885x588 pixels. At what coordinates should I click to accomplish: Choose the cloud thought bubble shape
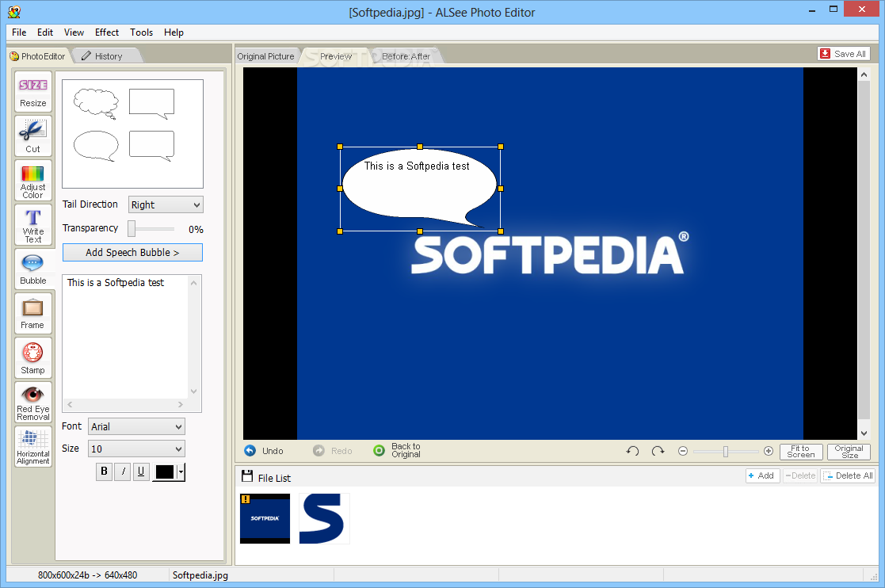tap(96, 104)
